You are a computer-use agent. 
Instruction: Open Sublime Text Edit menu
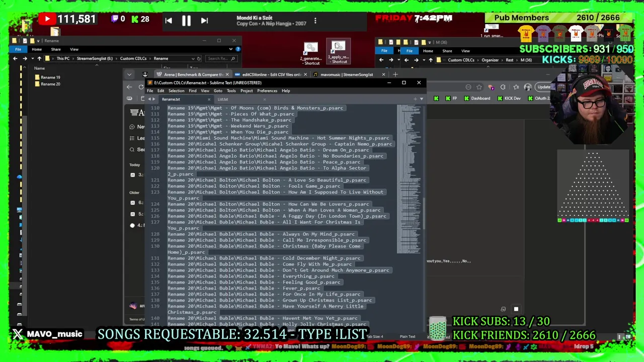[x=160, y=91]
